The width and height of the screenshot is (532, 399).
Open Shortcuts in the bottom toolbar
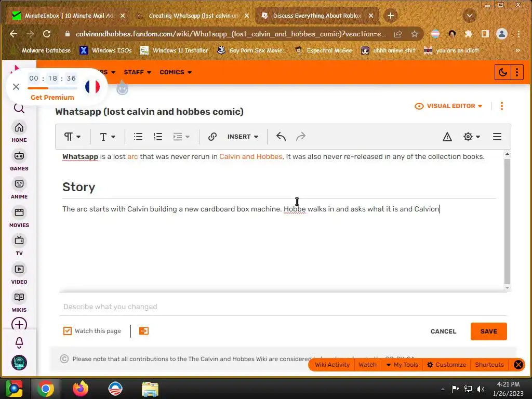point(489,365)
